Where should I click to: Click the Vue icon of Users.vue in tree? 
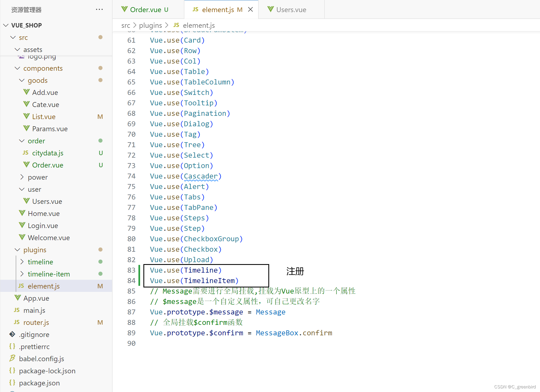tap(26, 201)
